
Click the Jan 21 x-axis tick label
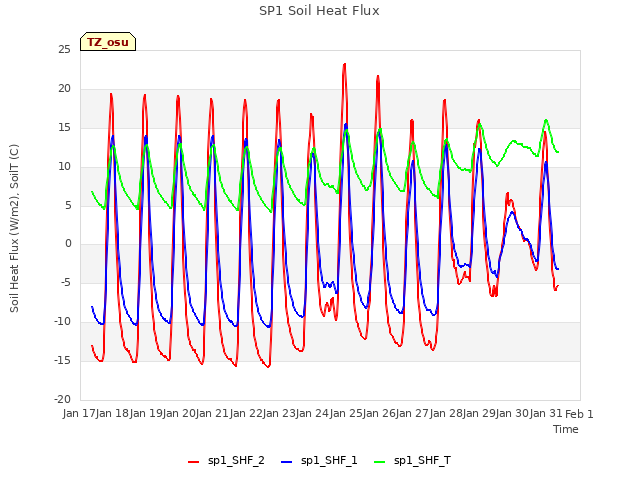pos(212,414)
